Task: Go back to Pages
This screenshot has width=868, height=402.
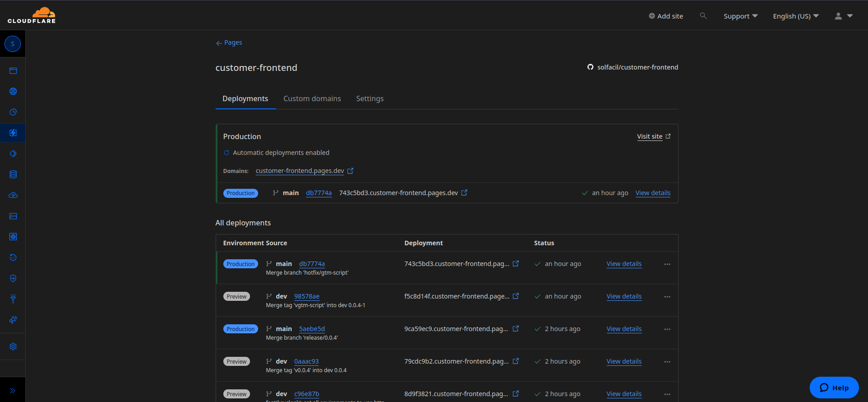Action: pyautogui.click(x=229, y=42)
